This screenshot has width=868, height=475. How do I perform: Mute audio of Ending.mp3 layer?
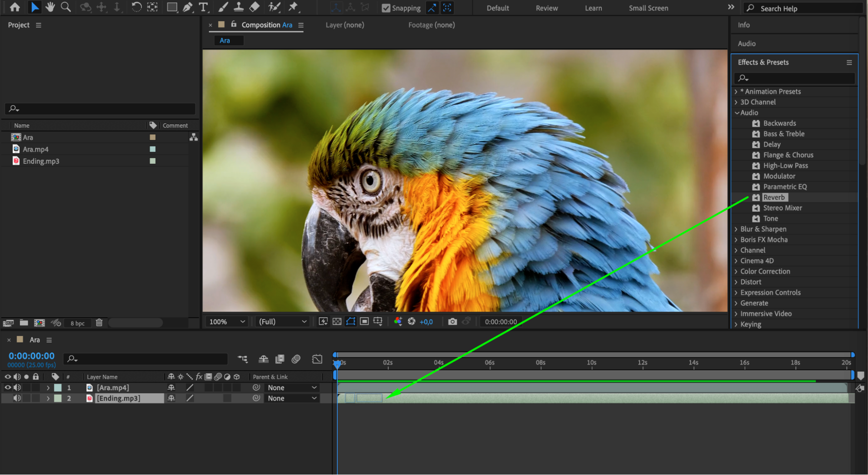[x=17, y=398]
